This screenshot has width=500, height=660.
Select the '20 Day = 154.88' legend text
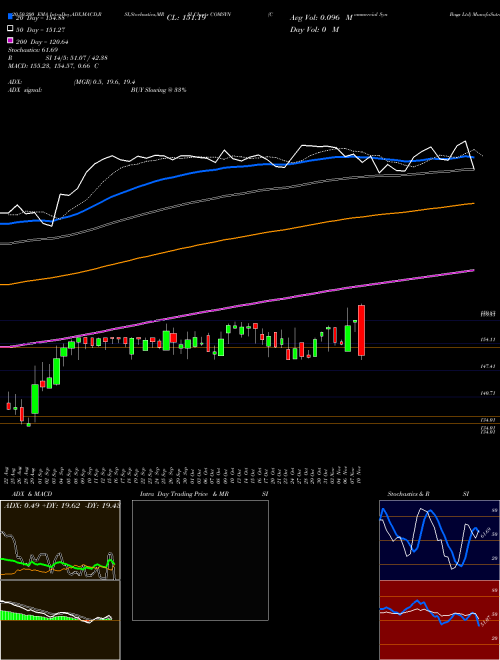pyautogui.click(x=40, y=18)
